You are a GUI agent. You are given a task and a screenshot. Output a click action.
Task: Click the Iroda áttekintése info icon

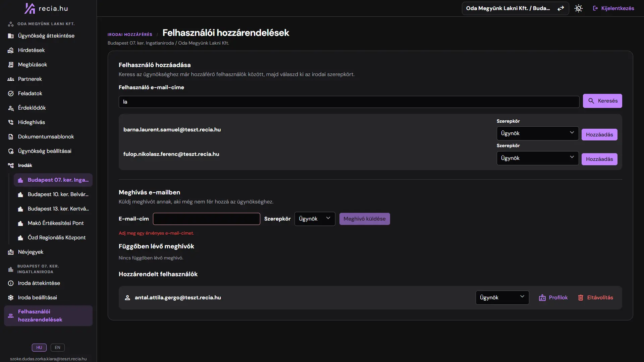click(x=11, y=283)
